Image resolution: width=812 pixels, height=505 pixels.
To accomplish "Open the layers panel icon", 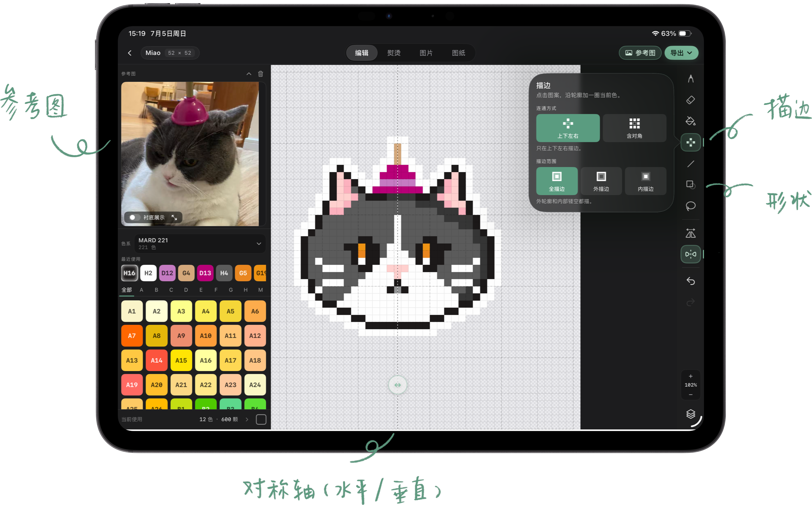I will 690,414.
